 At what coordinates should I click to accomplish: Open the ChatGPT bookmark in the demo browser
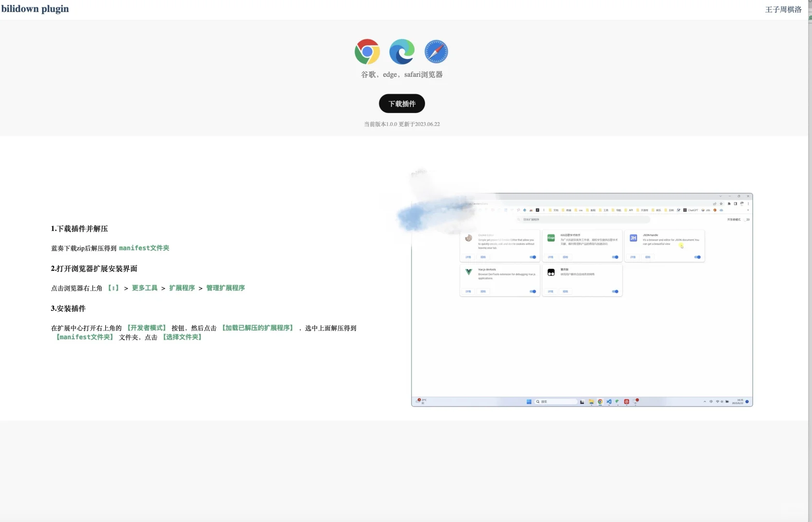pyautogui.click(x=691, y=210)
